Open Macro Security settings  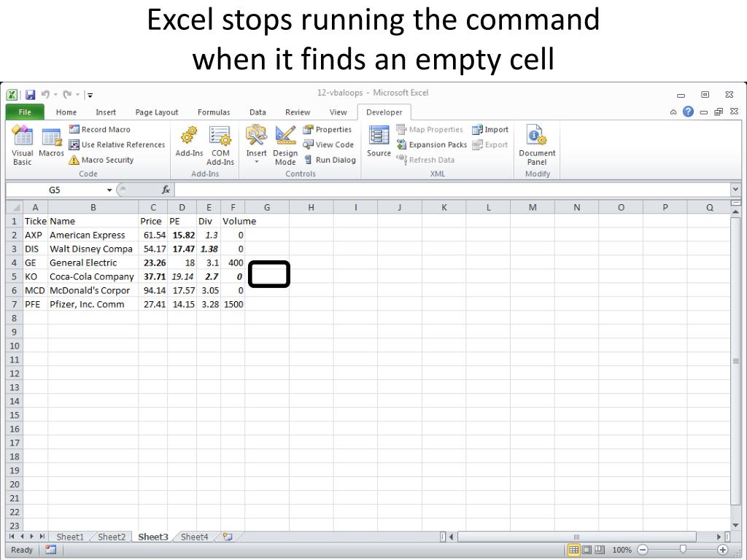tap(101, 160)
